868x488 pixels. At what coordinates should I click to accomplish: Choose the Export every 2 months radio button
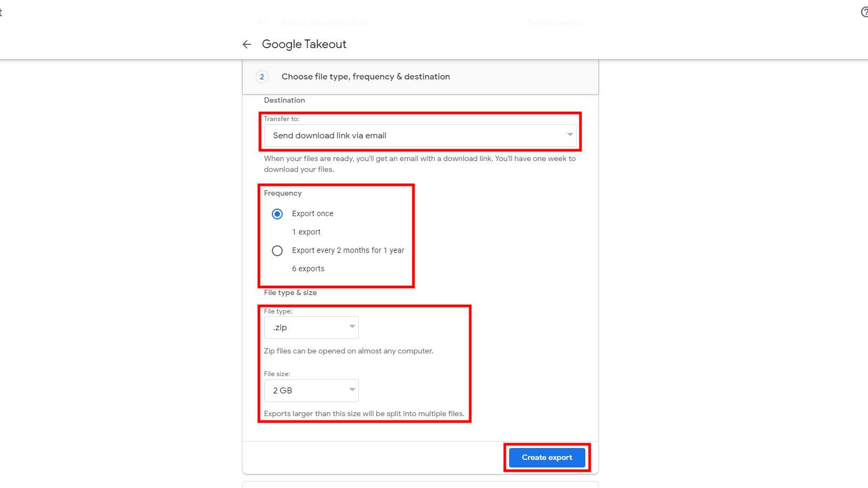pyautogui.click(x=277, y=251)
